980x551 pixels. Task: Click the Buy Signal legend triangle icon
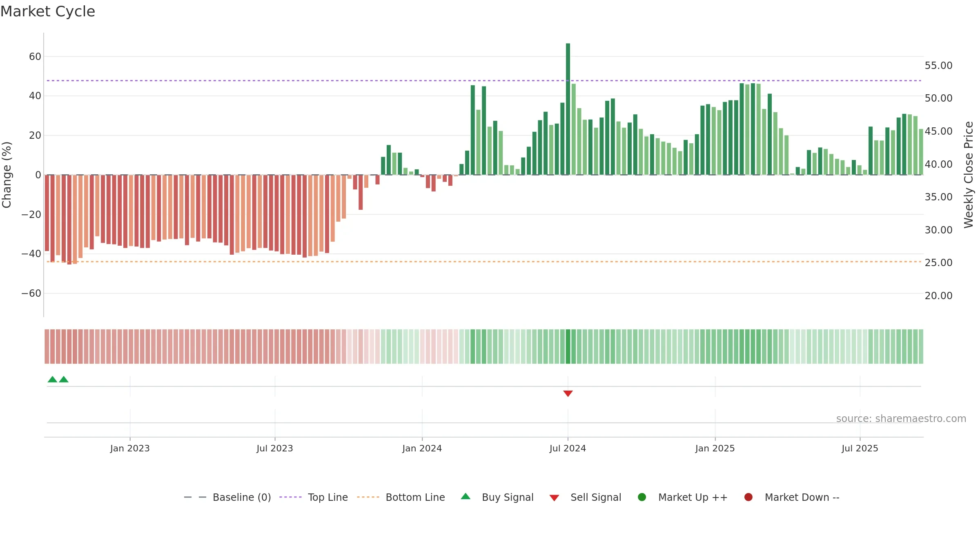pos(465,496)
